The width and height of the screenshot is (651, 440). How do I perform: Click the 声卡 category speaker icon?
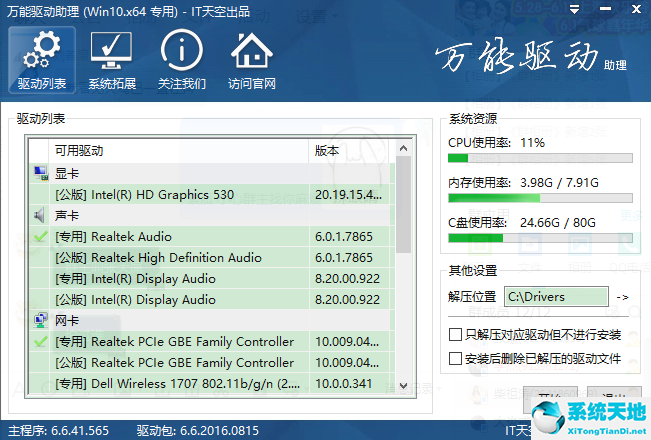(39, 215)
